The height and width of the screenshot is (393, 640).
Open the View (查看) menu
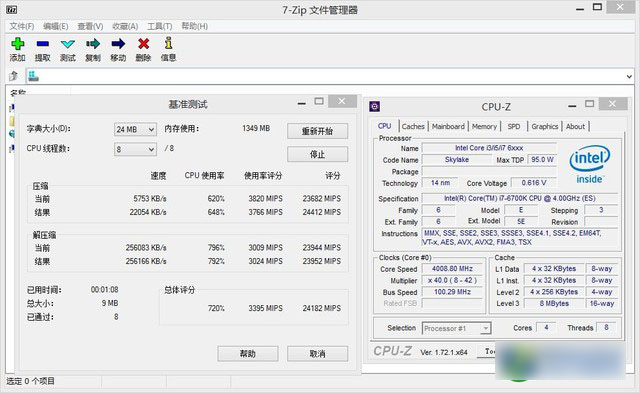tap(90, 27)
